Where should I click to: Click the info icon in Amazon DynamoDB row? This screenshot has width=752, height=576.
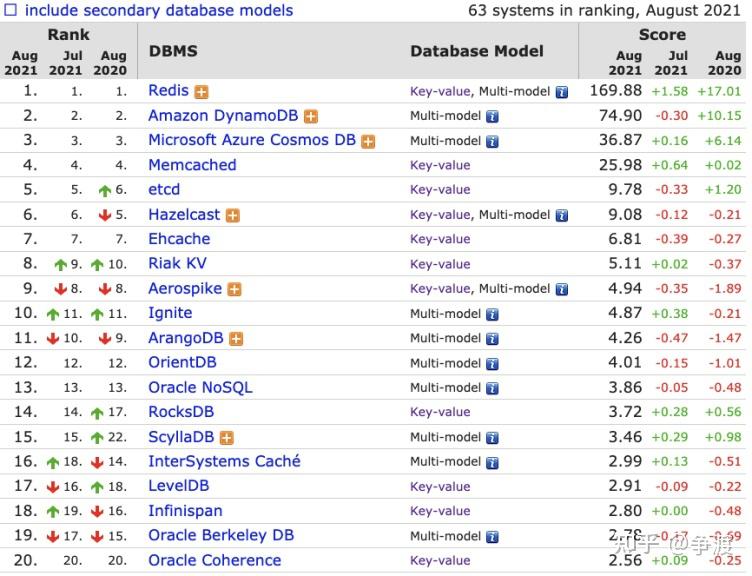click(492, 117)
